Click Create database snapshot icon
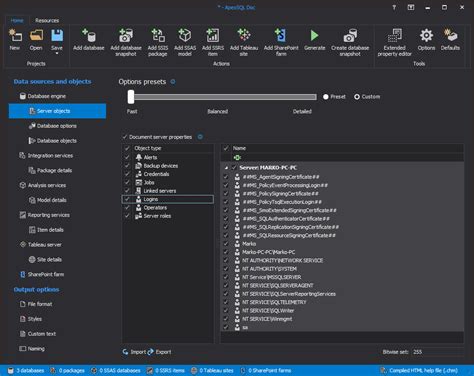Screen dimensions: 474x376 coord(350,35)
